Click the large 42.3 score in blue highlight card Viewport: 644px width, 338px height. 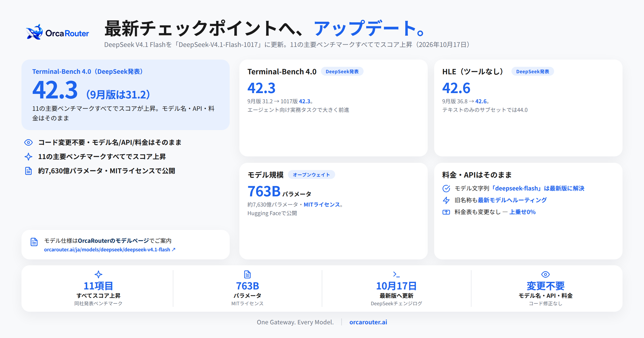[55, 90]
